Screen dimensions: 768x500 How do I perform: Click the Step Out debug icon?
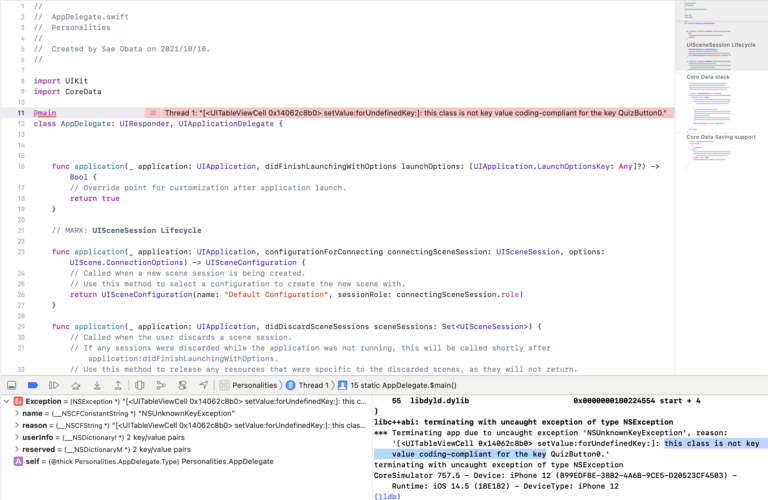pyautogui.click(x=118, y=385)
